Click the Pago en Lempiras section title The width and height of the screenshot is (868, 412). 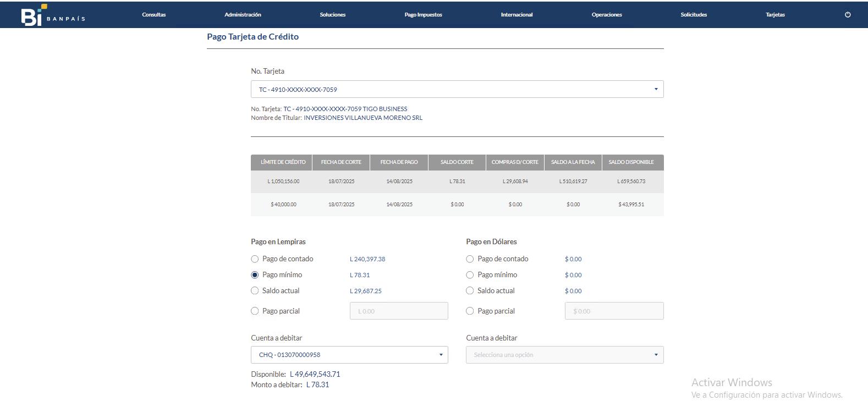tap(278, 241)
